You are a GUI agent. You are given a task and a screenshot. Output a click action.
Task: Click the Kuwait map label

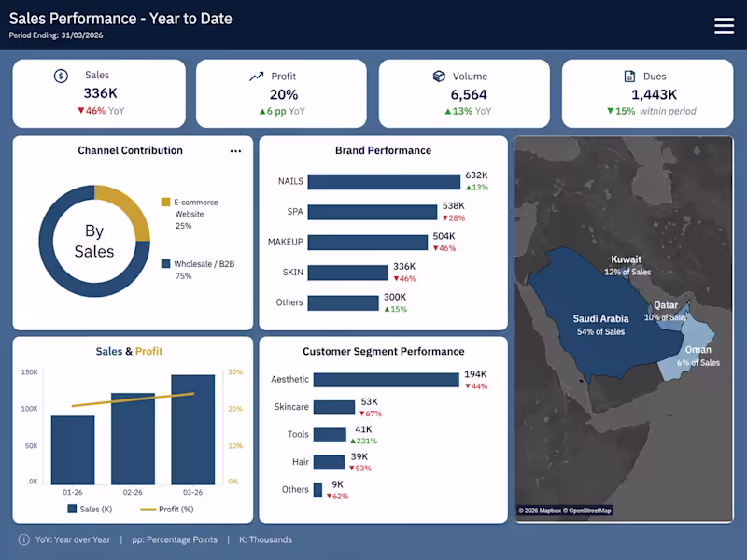click(626, 259)
